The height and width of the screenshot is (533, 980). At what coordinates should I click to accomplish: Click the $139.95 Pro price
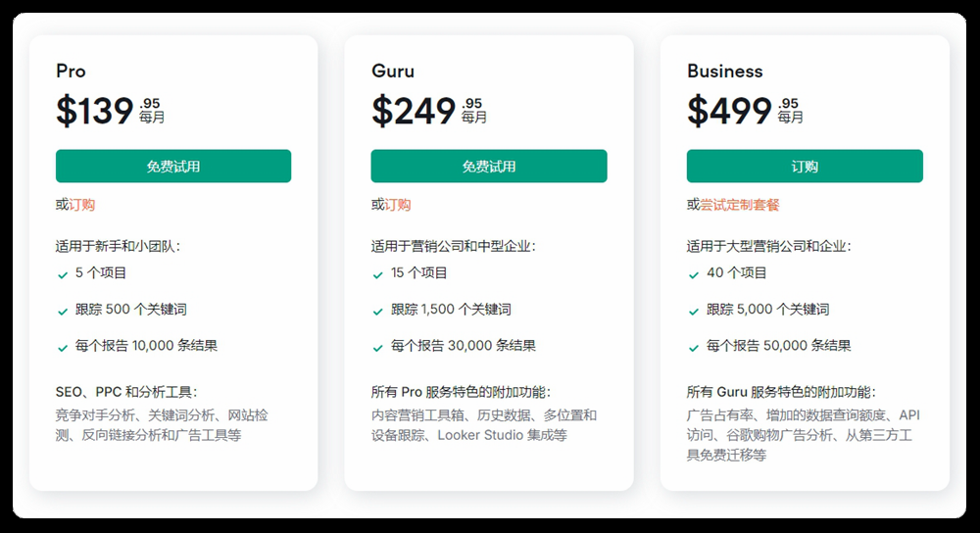click(x=110, y=111)
